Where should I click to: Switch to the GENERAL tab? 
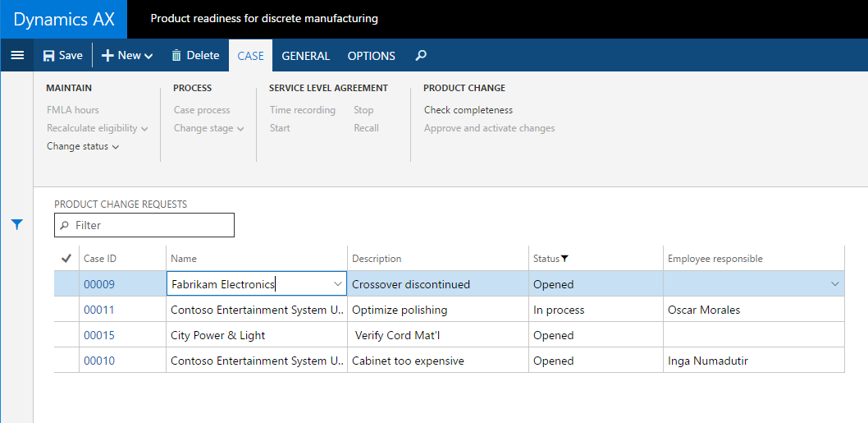(305, 55)
